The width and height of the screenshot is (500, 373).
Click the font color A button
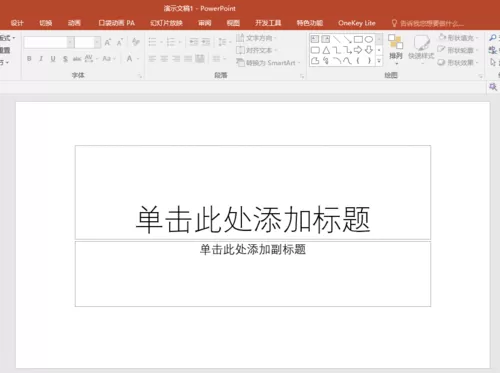click(x=129, y=59)
